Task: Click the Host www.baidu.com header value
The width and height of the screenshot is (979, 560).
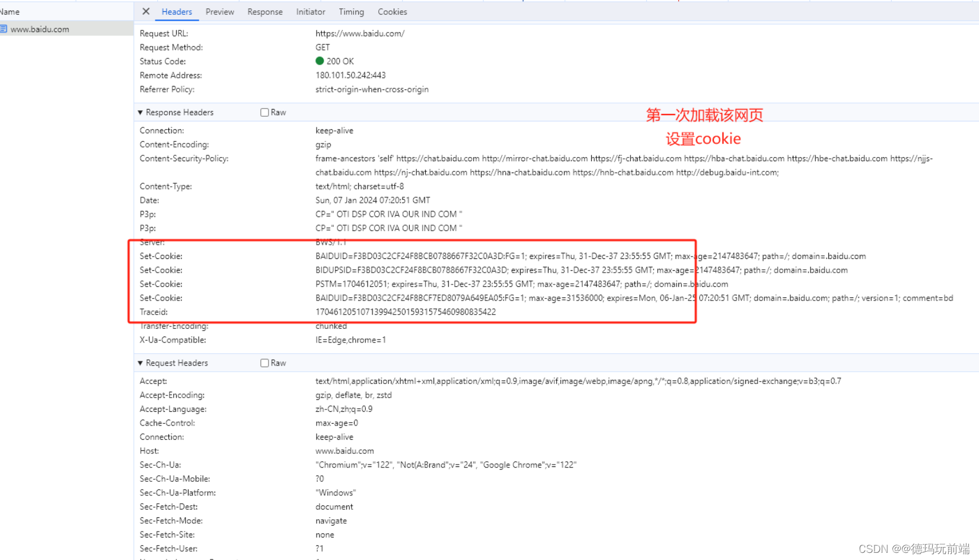Action: click(x=345, y=451)
